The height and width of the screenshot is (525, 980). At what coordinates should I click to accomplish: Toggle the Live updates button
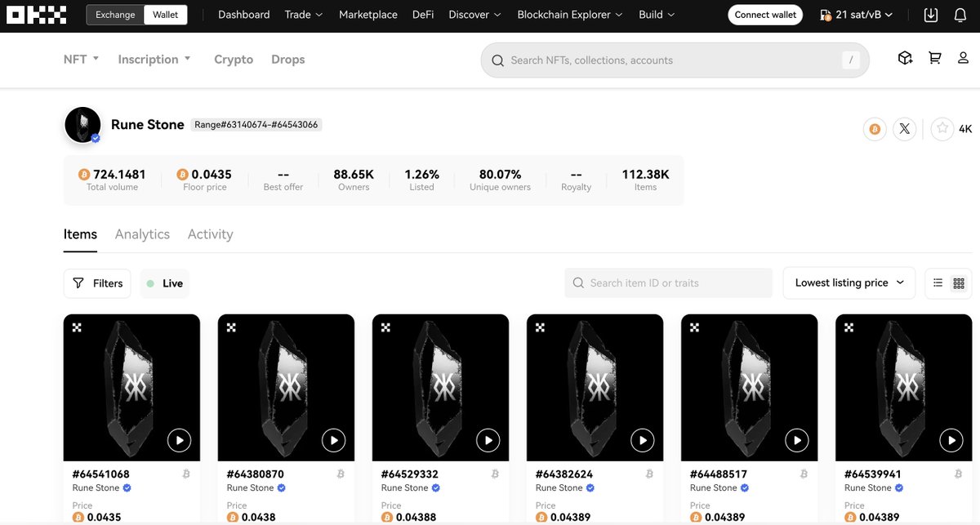pos(165,283)
